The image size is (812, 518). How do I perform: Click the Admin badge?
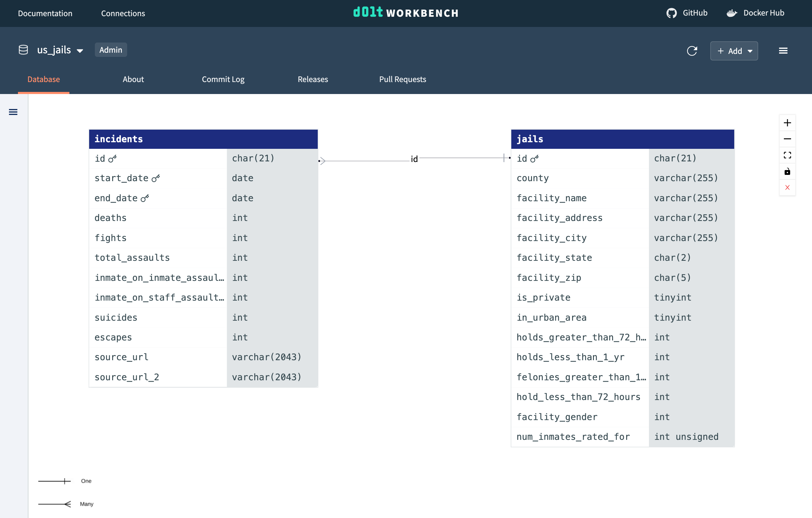[x=111, y=50]
